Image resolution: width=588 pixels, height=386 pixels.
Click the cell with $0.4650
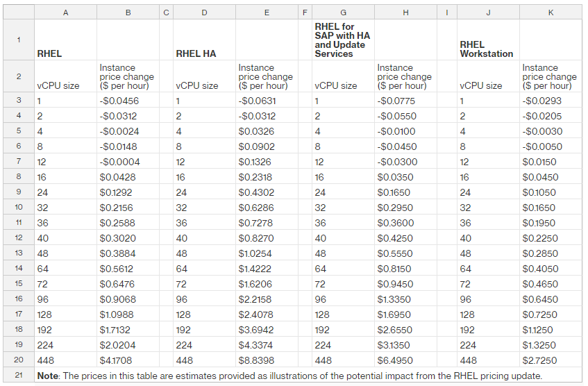[x=551, y=284]
